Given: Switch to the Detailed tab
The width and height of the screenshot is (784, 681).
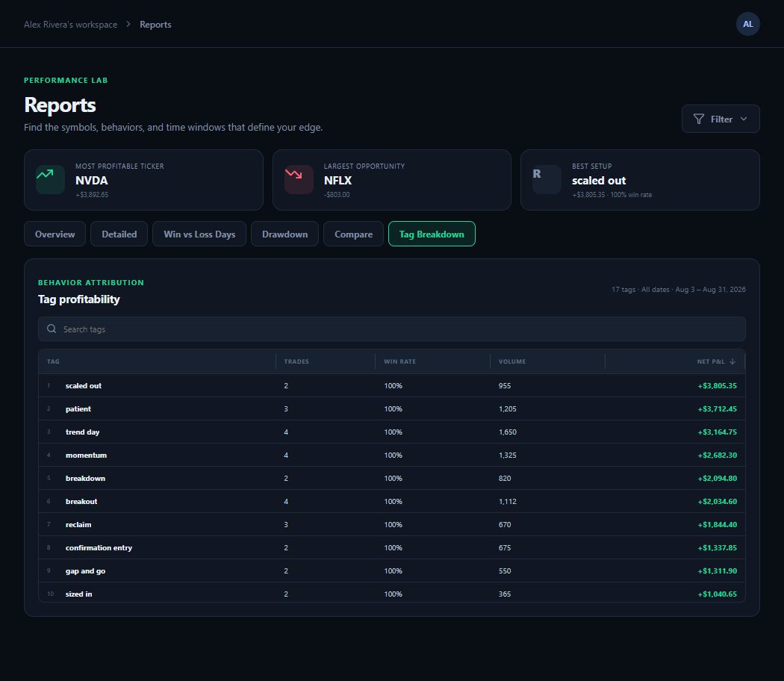Looking at the screenshot, I should pos(119,234).
